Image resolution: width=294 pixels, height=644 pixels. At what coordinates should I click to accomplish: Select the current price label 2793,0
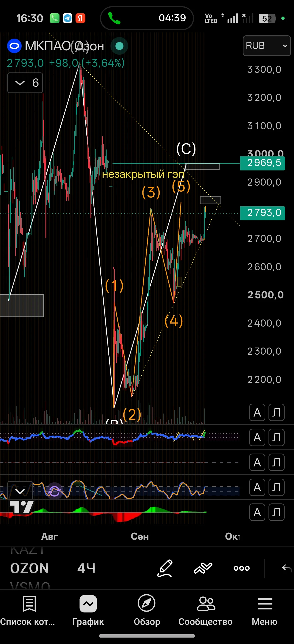tap(263, 213)
